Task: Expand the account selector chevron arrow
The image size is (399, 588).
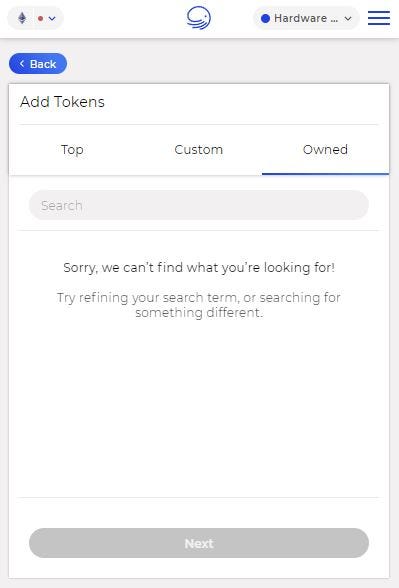Action: (348, 18)
